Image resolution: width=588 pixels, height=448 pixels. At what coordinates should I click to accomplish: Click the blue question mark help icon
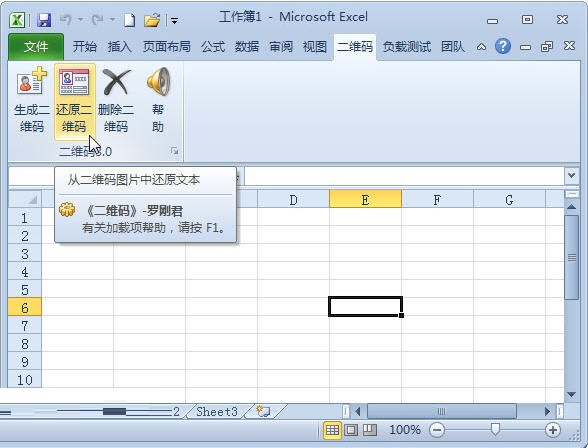click(502, 46)
